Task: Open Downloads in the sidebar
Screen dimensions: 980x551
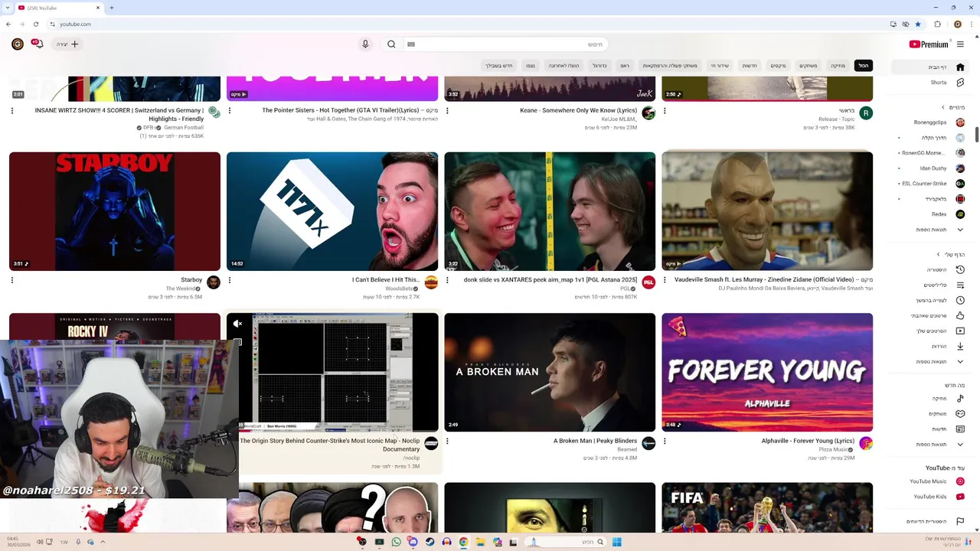Action: 930,347
